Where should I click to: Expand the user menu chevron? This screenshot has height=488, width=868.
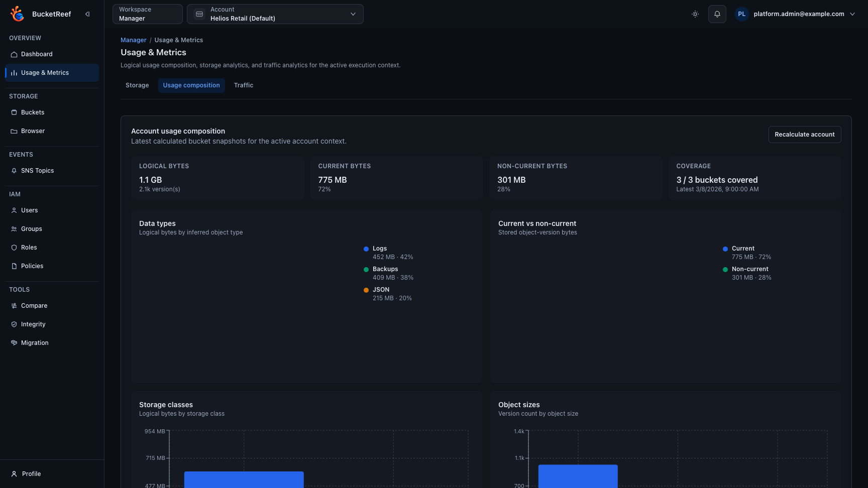852,14
